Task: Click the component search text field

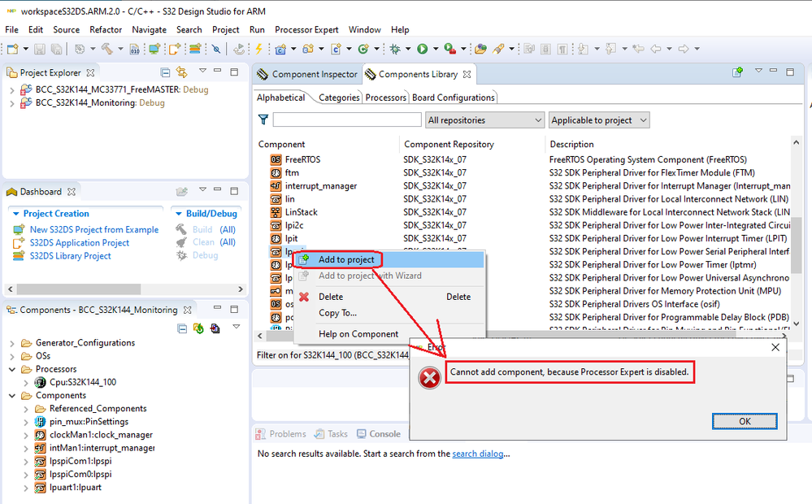Action: (x=345, y=119)
